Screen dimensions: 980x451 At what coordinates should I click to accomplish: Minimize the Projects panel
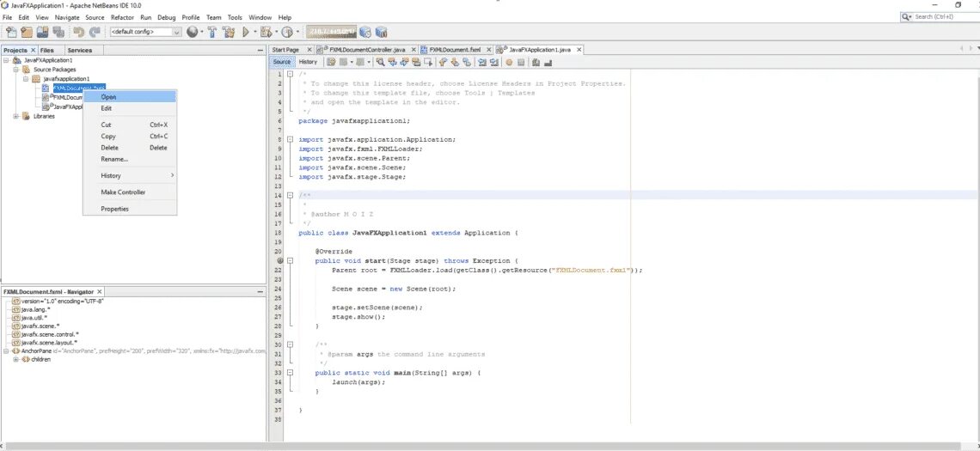coord(260,50)
